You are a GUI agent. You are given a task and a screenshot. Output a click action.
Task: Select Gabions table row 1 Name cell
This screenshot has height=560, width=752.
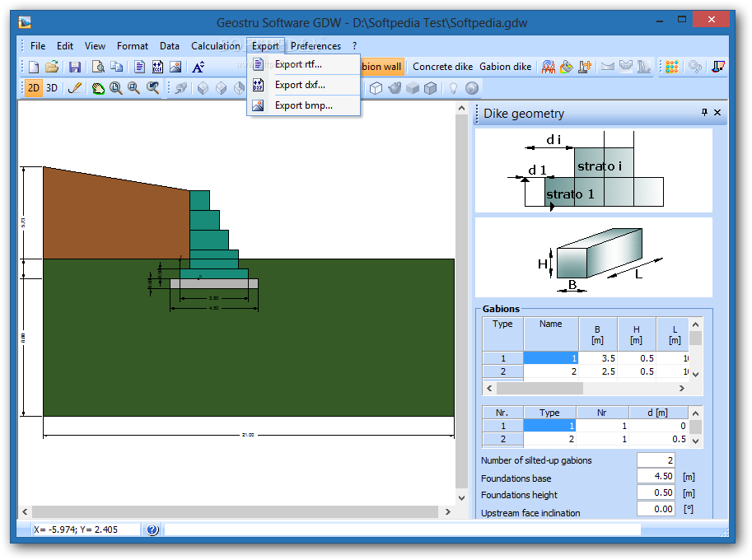[x=550, y=358]
